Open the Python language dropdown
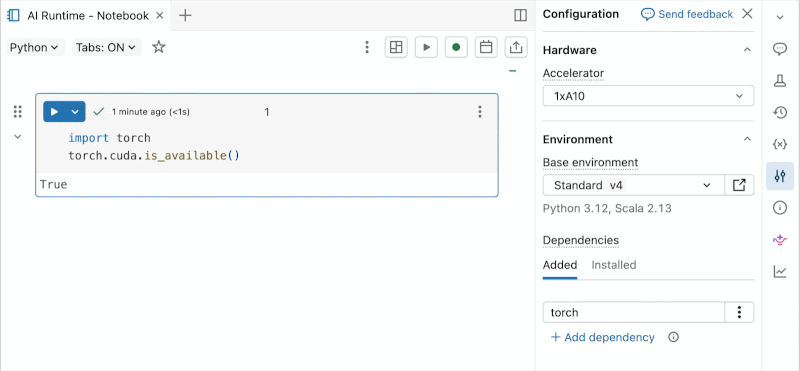Image resolution: width=800 pixels, height=371 pixels. pyautogui.click(x=35, y=47)
